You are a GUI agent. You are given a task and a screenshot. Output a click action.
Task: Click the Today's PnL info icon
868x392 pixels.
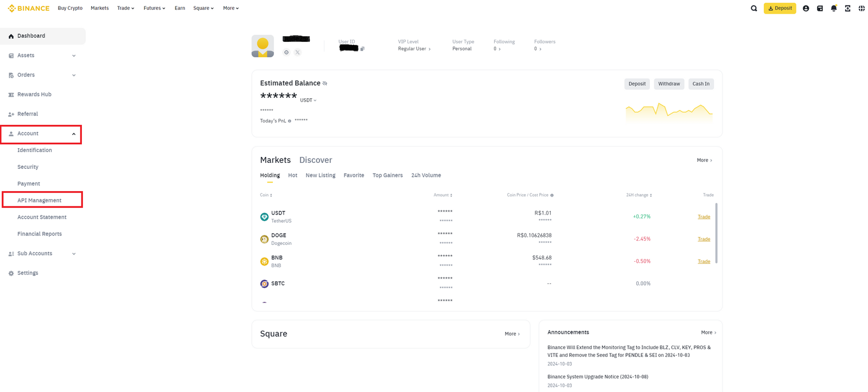[290, 121]
